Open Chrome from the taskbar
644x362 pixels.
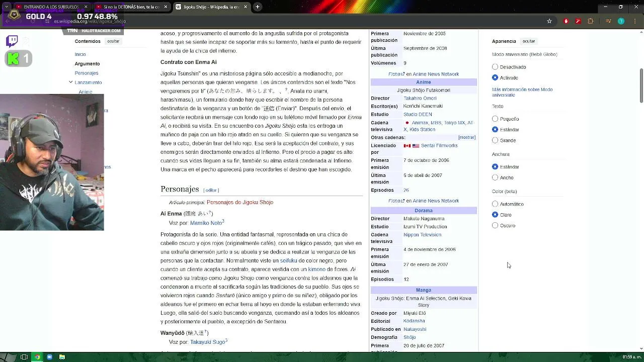pyautogui.click(x=37, y=357)
